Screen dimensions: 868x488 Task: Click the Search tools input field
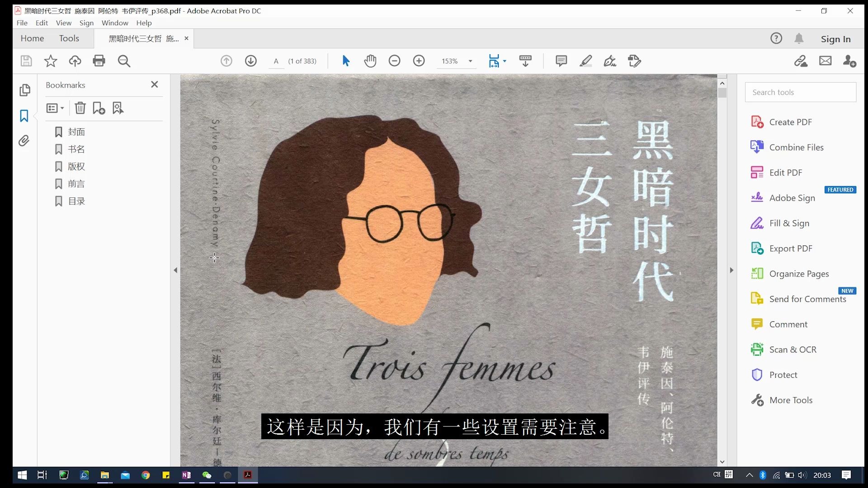[801, 92]
